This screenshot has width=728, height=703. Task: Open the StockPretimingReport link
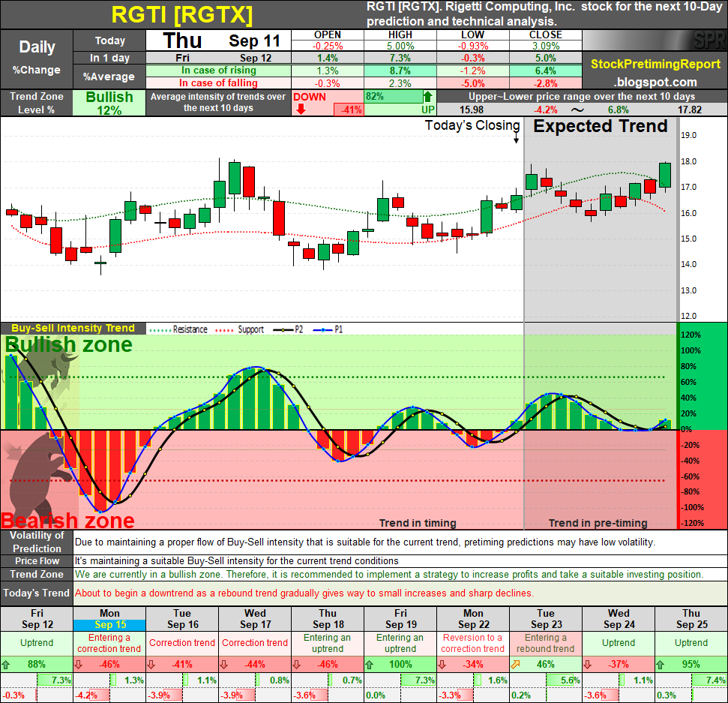pyautogui.click(x=655, y=64)
